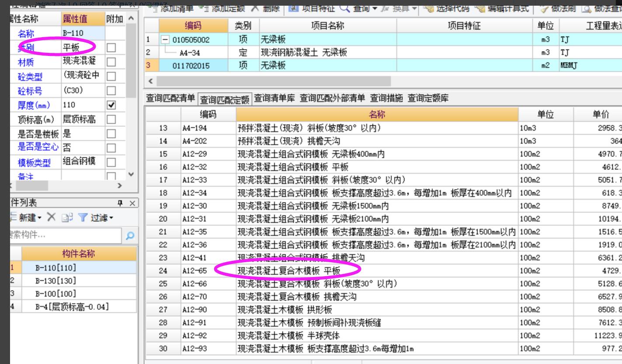Select row A4-202 挑檐天沟

[383, 141]
